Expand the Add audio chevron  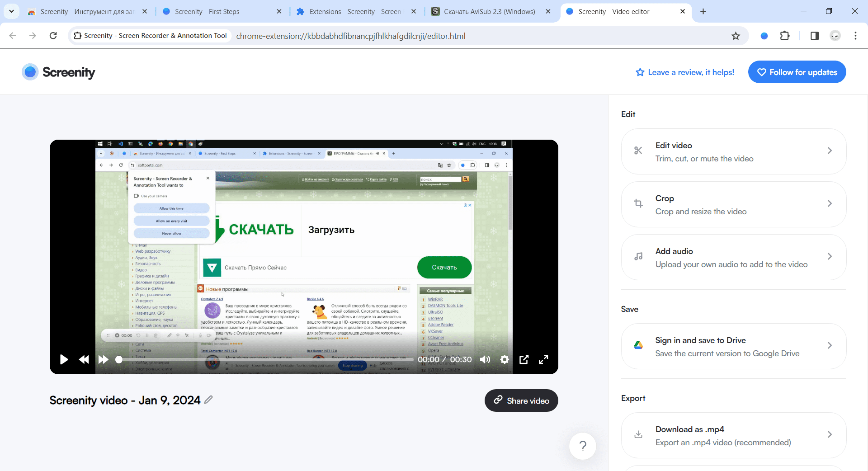click(830, 256)
